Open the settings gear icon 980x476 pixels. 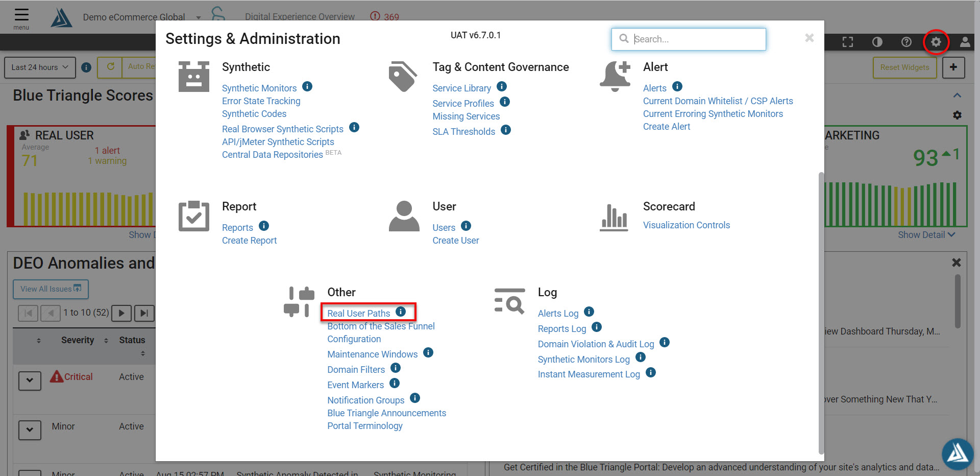(x=936, y=42)
